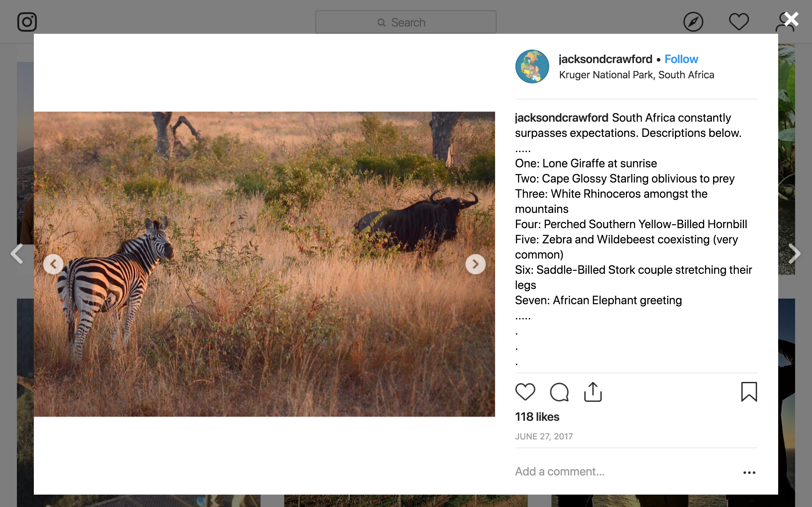Open the Explore compass icon
The image size is (812, 507).
(x=693, y=22)
